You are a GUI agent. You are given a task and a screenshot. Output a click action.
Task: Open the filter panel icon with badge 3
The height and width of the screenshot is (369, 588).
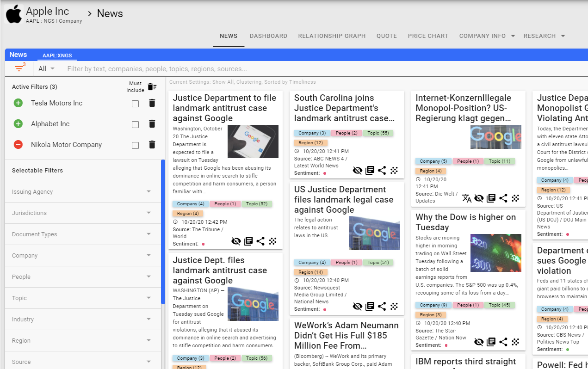[19, 68]
